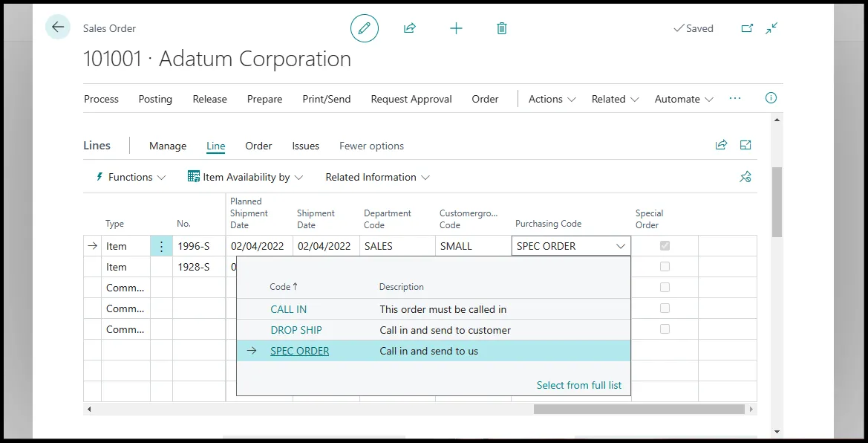
Task: Collapse the page with diagonal arrows icon
Action: tap(771, 28)
